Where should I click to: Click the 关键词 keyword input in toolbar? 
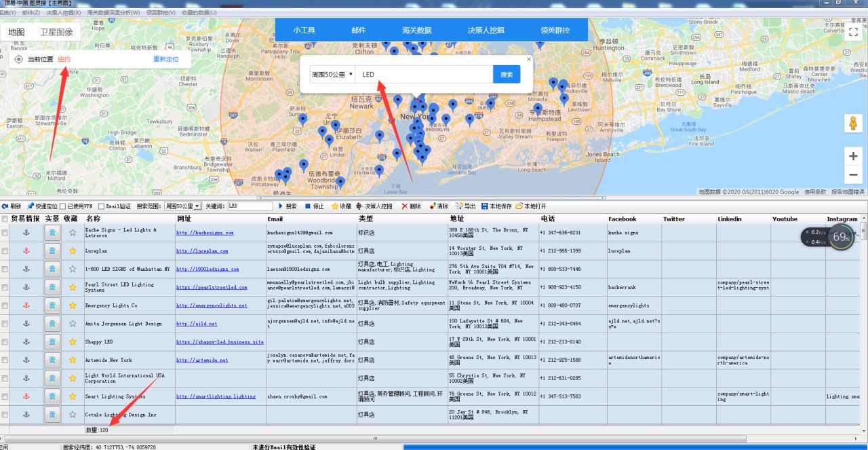tap(250, 206)
